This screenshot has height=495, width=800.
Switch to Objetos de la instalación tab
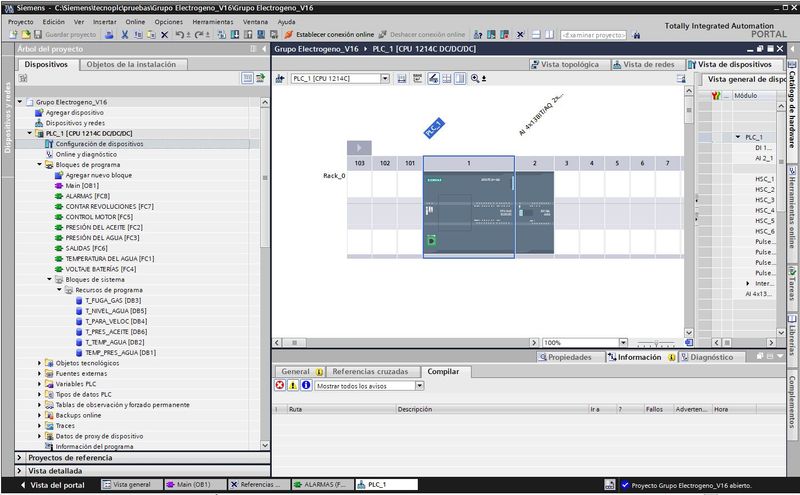131,64
